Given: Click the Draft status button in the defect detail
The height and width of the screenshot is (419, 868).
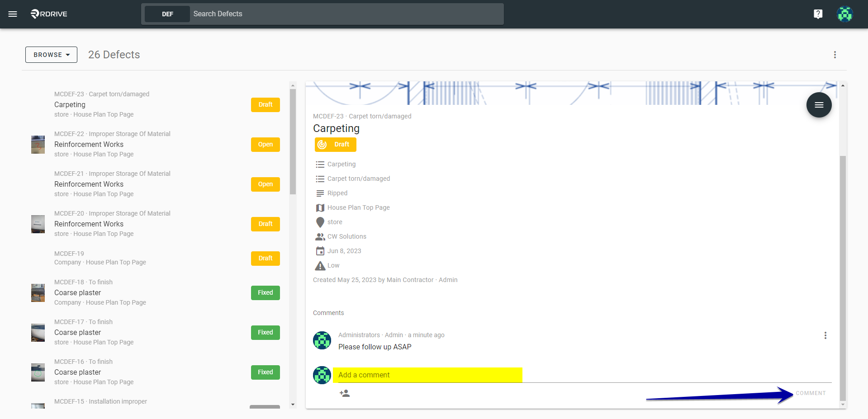Looking at the screenshot, I should 336,145.
